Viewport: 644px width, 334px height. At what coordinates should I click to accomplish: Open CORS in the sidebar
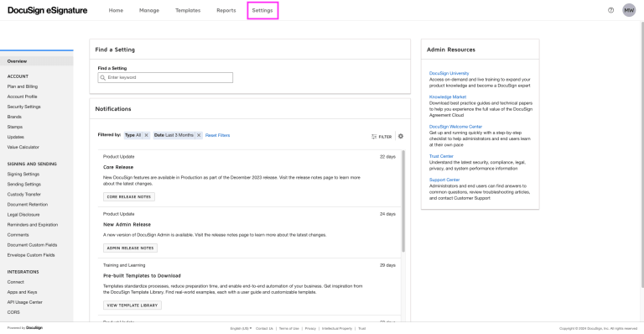click(x=13, y=312)
